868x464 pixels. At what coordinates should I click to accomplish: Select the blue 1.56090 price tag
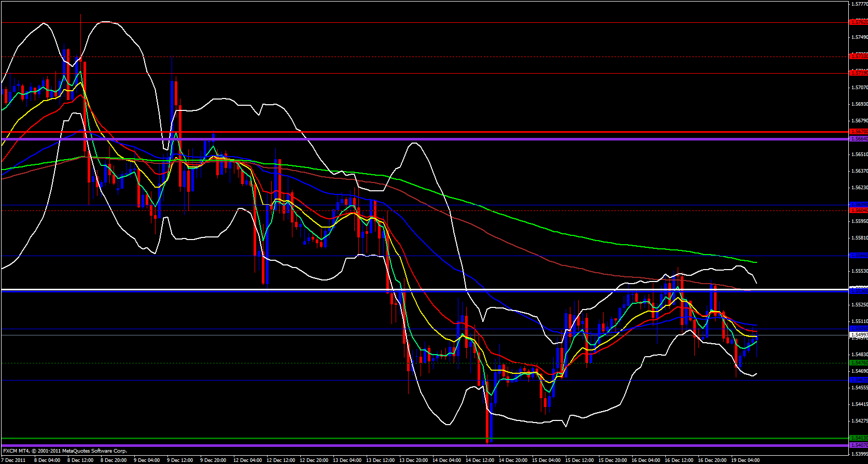tap(858, 204)
